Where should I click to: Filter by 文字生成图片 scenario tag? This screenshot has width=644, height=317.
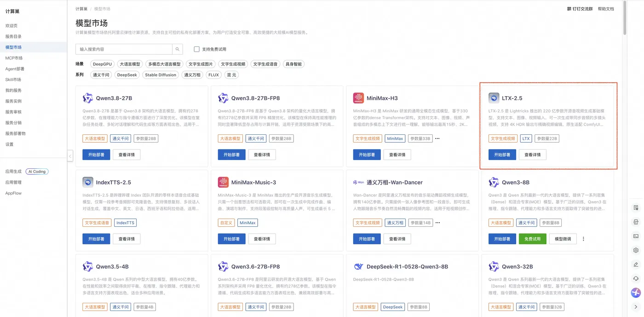click(201, 64)
